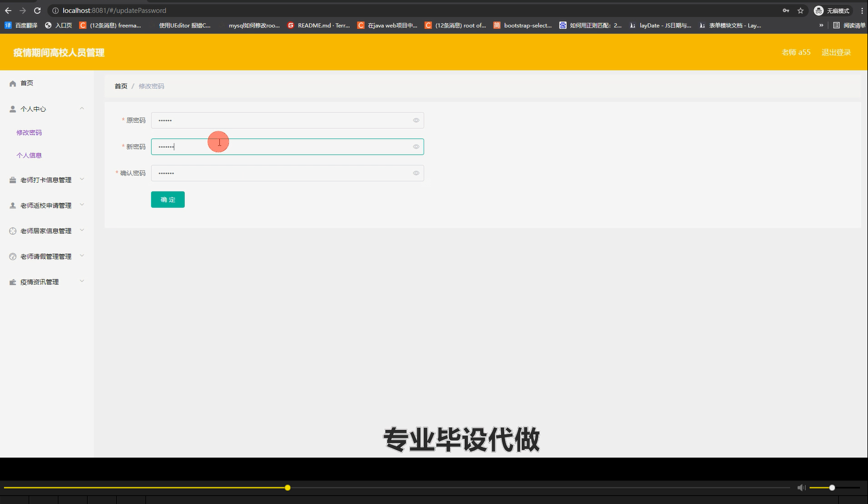Click the site info icon in address bar
Screen dimensions: 868x504
pos(56,10)
